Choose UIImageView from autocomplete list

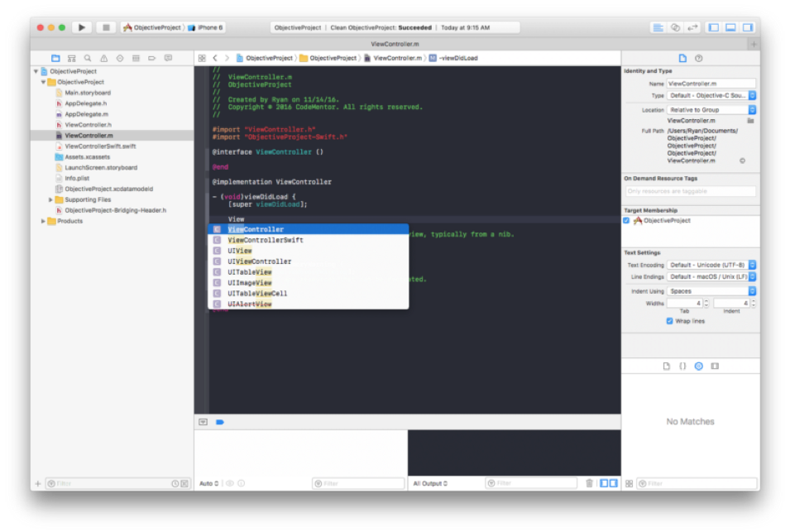coord(309,283)
